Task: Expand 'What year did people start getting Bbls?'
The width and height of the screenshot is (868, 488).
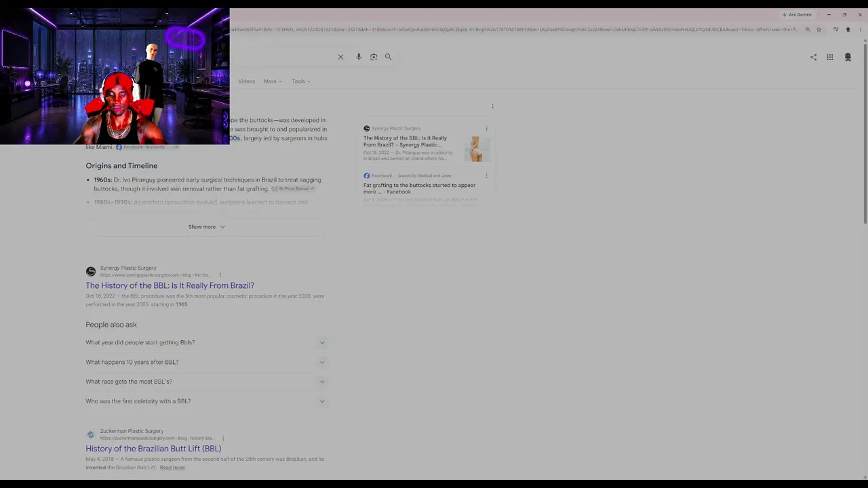Action: coord(205,342)
